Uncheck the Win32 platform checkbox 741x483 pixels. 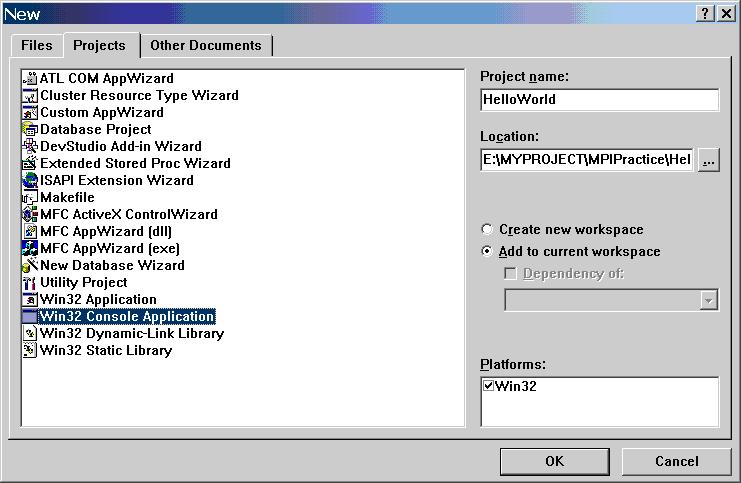tap(488, 386)
